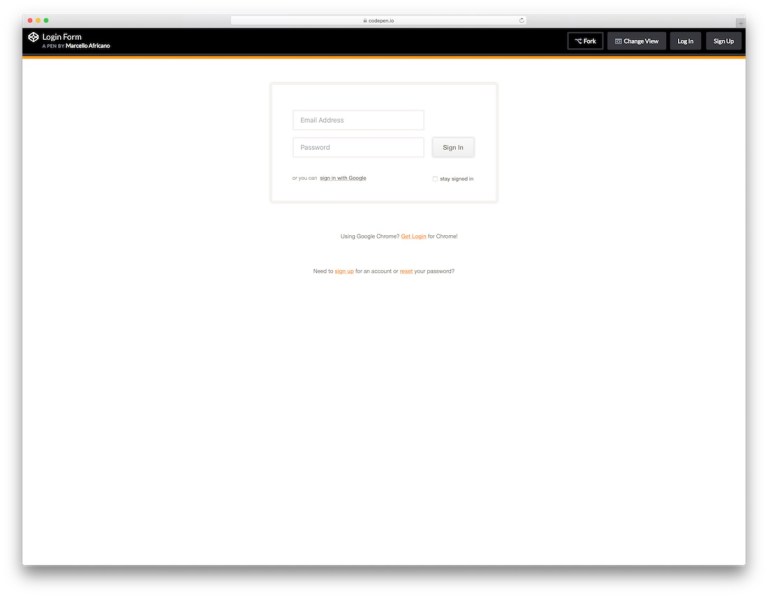Click the browser address bar showing codepen.io
The image size is (768, 597).
coord(378,20)
